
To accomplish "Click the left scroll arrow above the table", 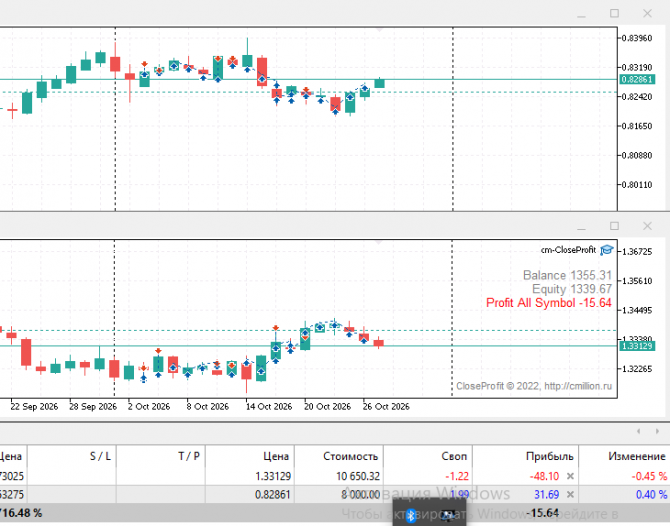I will [x=638, y=431].
